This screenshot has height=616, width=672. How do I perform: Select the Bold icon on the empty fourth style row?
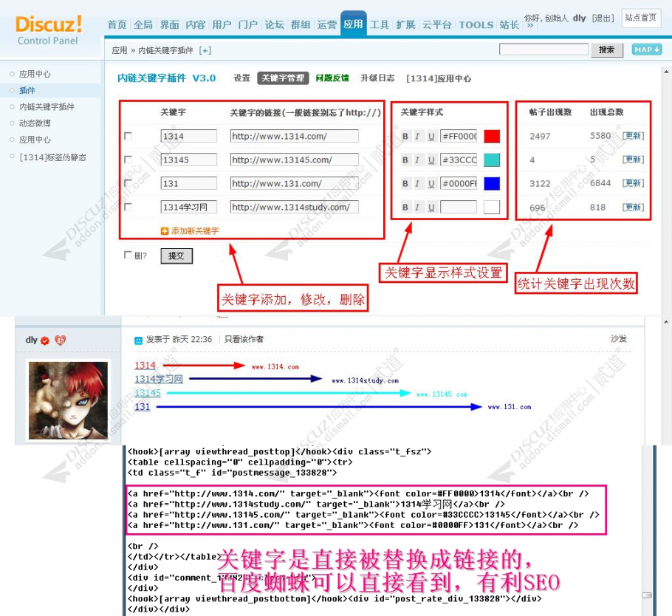tap(405, 207)
